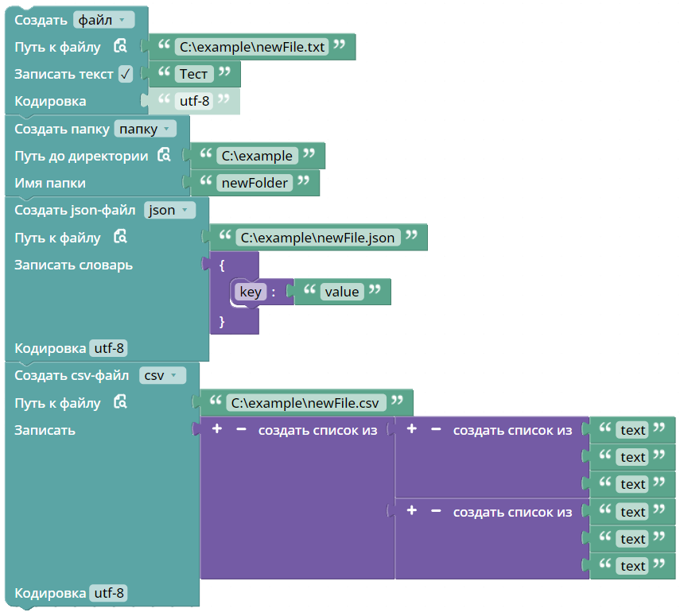
Task: Select the Записать словарь label
Action: [x=73, y=265]
